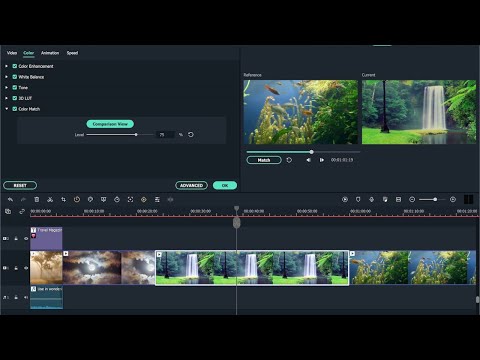480x360 pixels.
Task: Click the add track manager icon left of ruler
Action: [8, 211]
